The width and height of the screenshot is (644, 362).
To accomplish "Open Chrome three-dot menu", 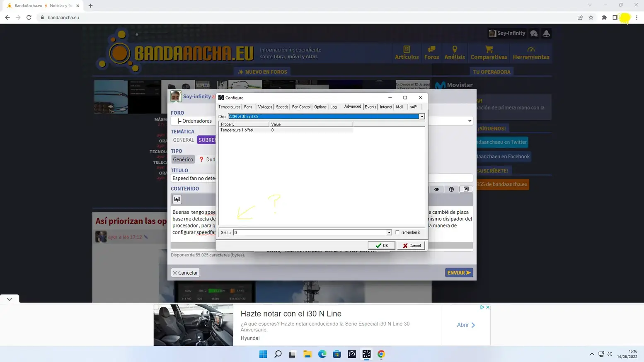I will 637,17.
